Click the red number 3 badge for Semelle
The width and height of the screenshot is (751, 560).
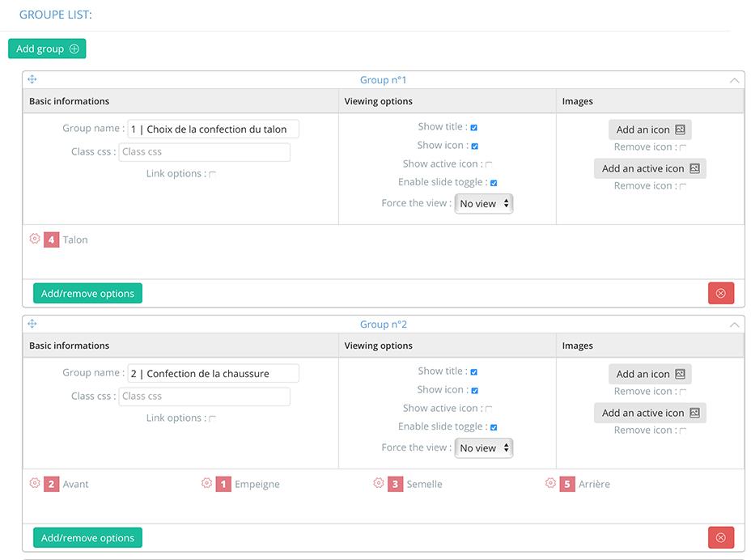pos(395,484)
